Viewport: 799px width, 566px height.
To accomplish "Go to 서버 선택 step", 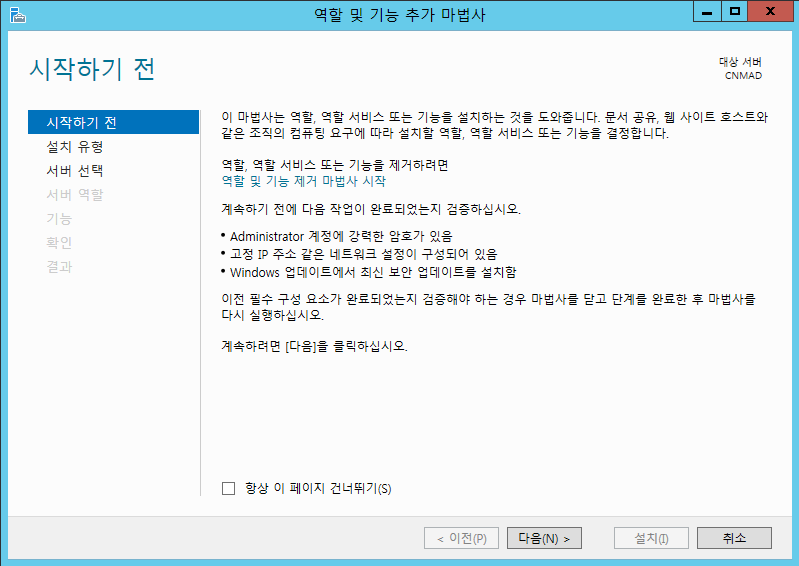I will tap(75, 171).
